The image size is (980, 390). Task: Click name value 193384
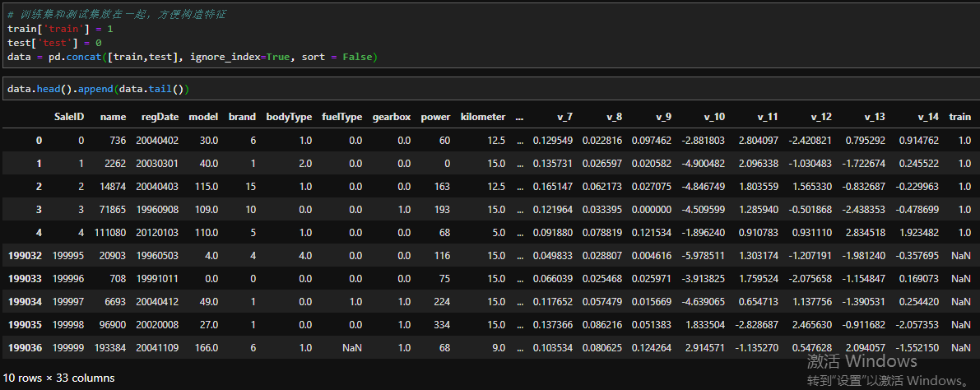[x=109, y=347]
